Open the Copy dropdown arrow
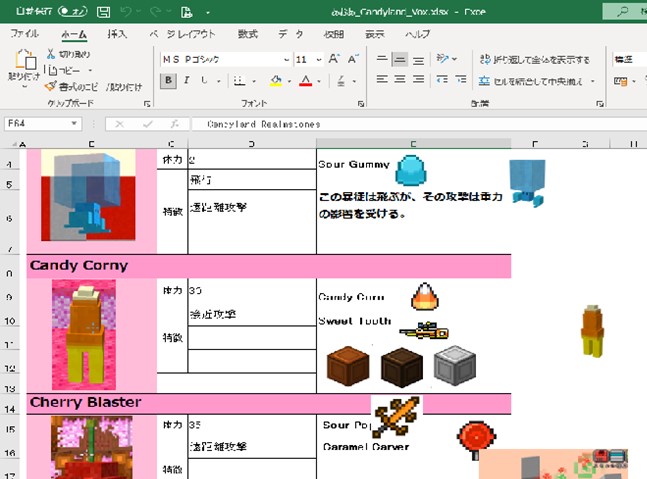Viewport: 647px width, 479px height. coord(90,71)
